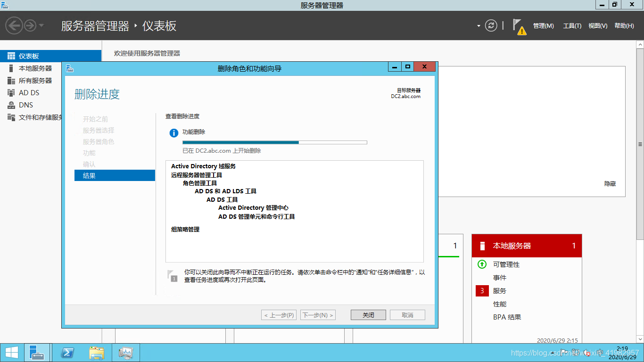Click the scrollbar up arrow
The width and height of the screenshot is (644, 362).
(x=640, y=44)
